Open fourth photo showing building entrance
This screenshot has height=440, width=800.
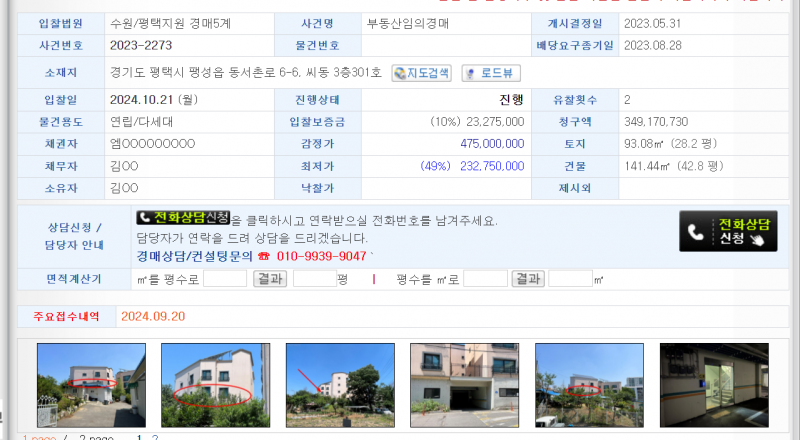[x=464, y=386]
